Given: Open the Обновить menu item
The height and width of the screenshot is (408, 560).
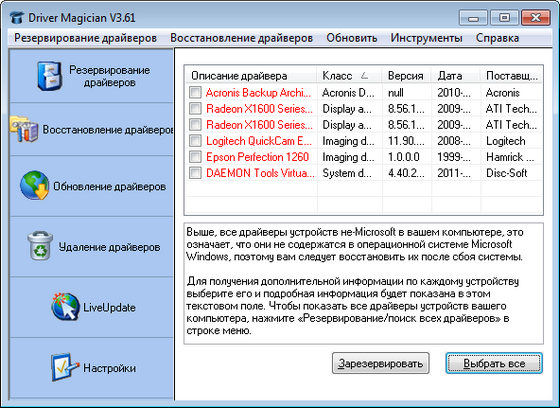Looking at the screenshot, I should (352, 38).
